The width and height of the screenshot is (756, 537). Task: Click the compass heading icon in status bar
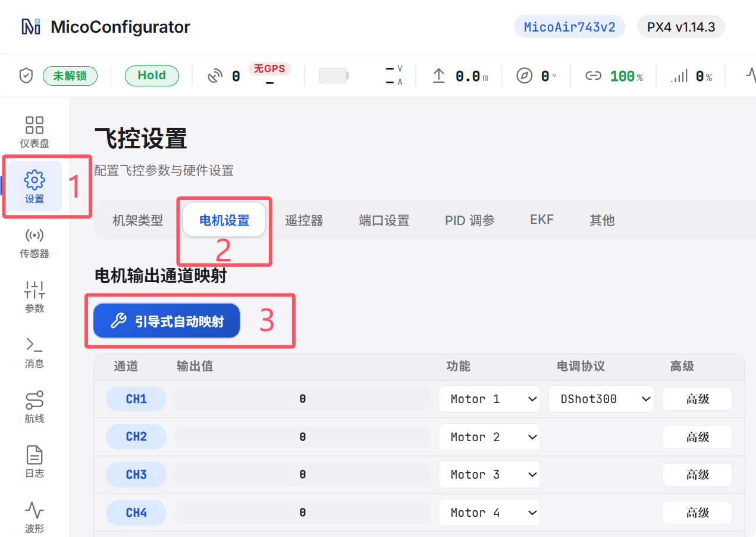point(524,76)
